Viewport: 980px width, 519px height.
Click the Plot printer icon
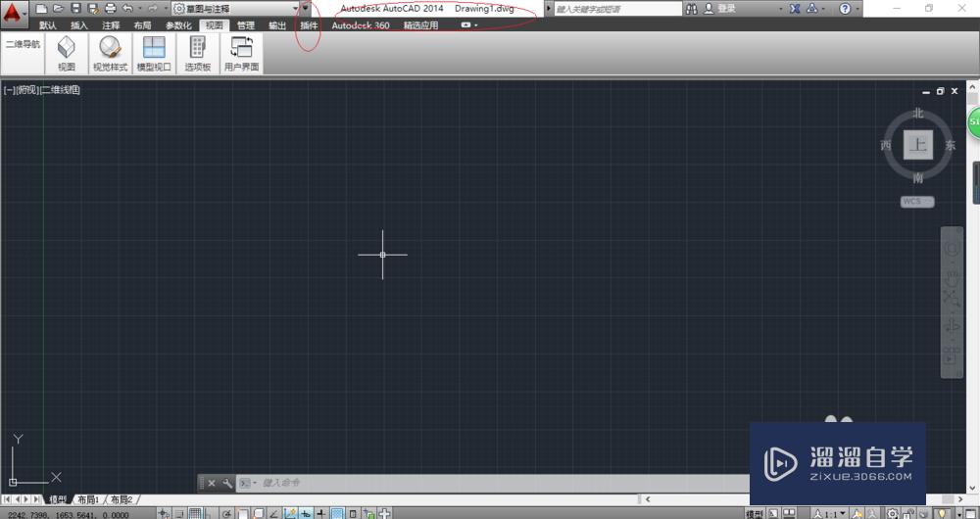(x=111, y=9)
